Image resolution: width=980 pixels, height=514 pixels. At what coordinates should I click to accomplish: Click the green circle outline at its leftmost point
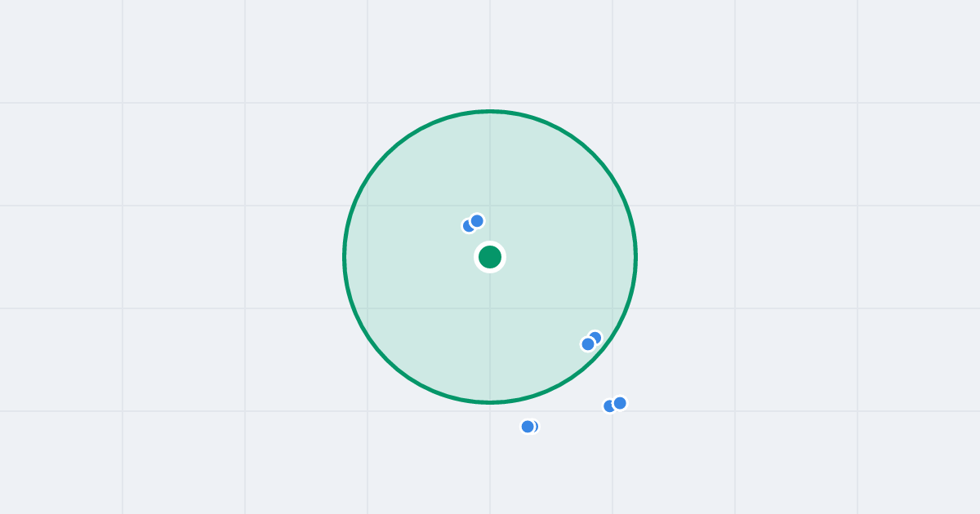coord(345,257)
